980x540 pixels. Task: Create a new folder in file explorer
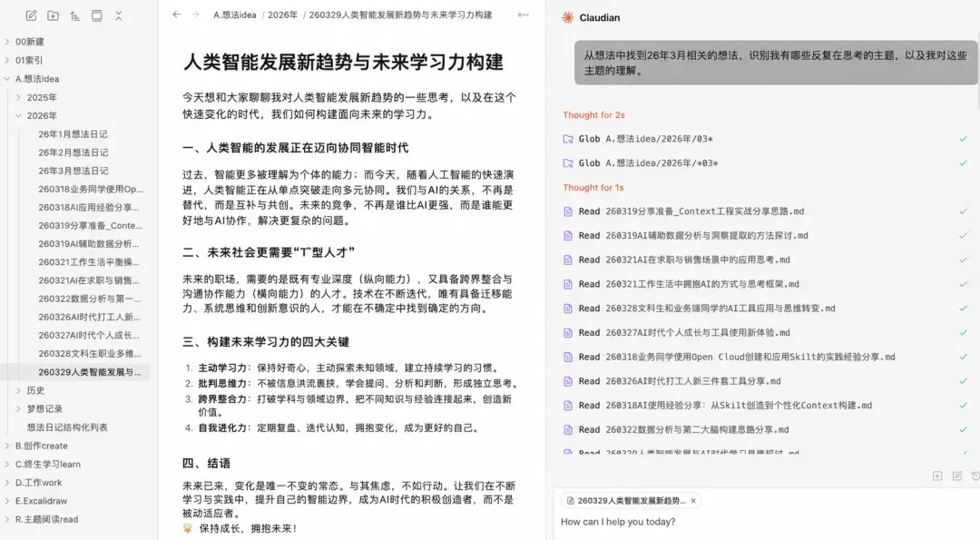[x=54, y=16]
